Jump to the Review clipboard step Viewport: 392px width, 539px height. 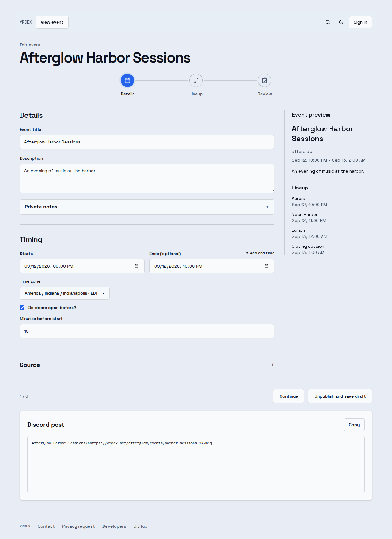coord(265,80)
